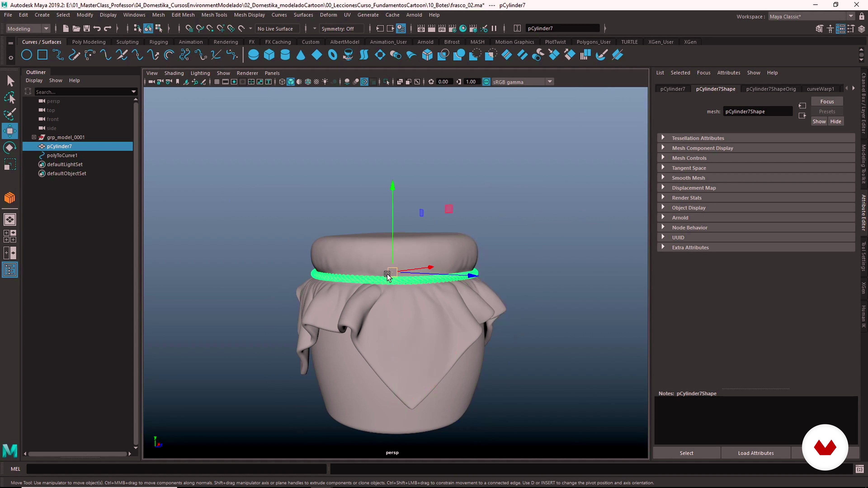
Task: Click the Save Scene icon
Action: tap(87, 29)
